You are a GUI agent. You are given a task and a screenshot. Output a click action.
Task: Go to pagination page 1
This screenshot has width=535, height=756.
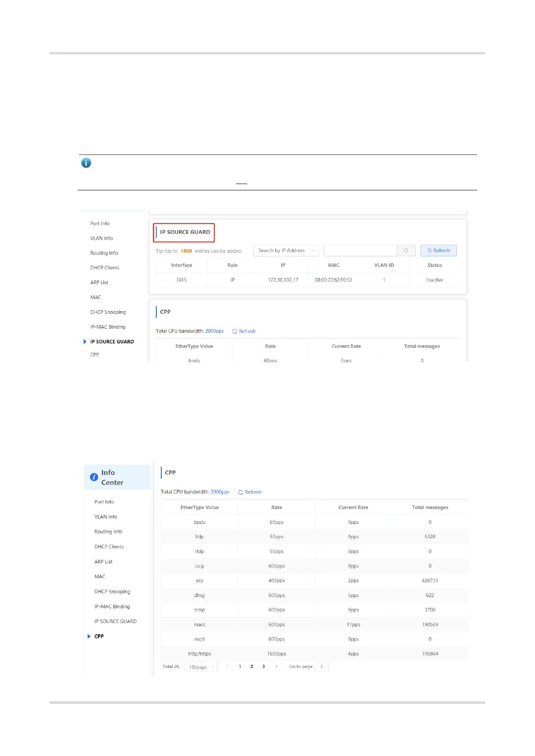tap(240, 667)
